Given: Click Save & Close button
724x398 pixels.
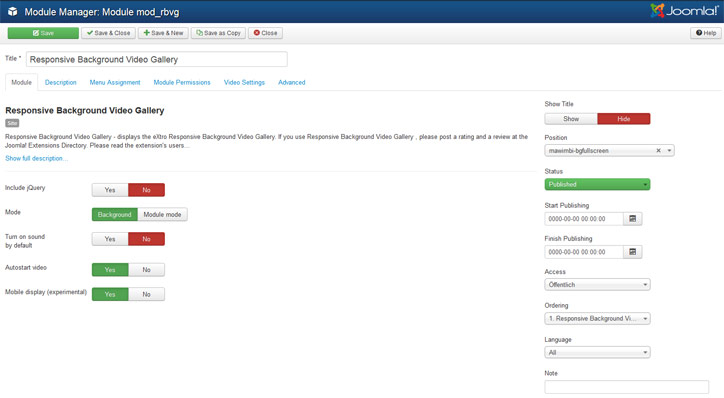Looking at the screenshot, I should pyautogui.click(x=109, y=33).
